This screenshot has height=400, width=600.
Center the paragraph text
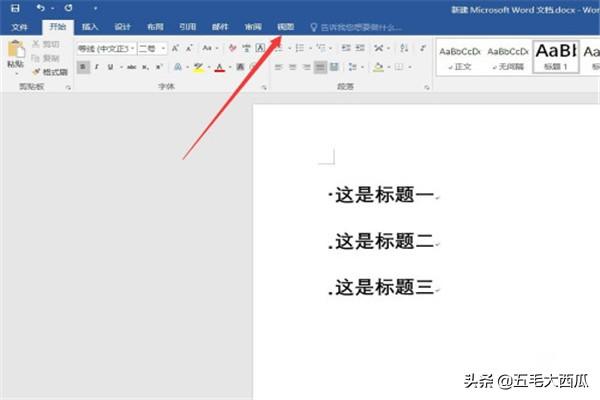[x=293, y=67]
